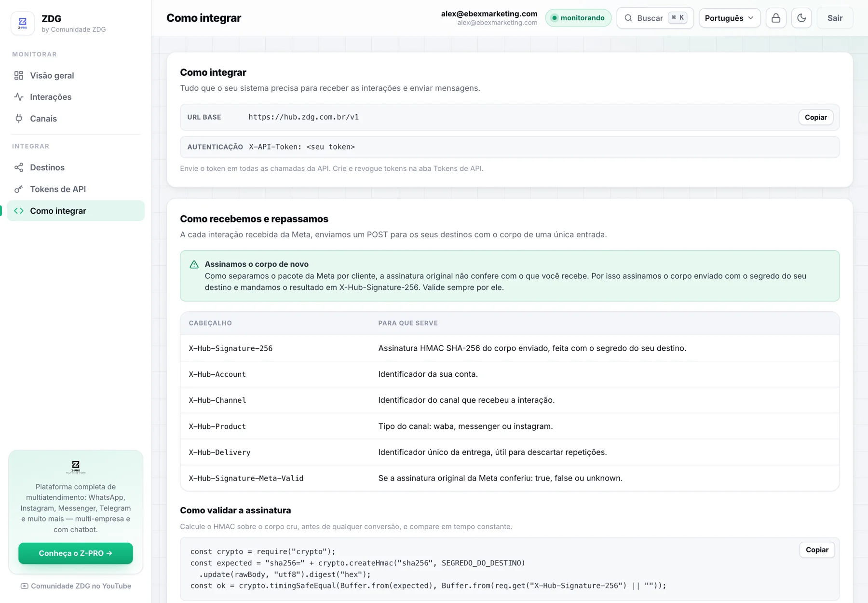Copy the signature validation code snippet

(817, 550)
